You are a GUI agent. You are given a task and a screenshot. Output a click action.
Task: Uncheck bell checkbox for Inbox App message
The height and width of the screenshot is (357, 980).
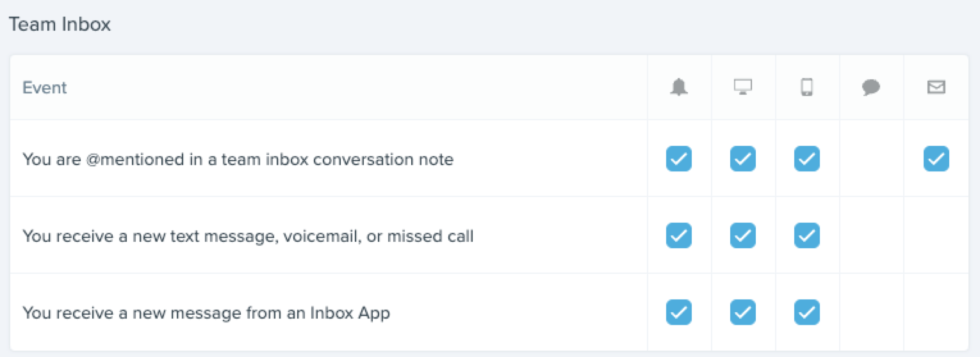(x=679, y=312)
